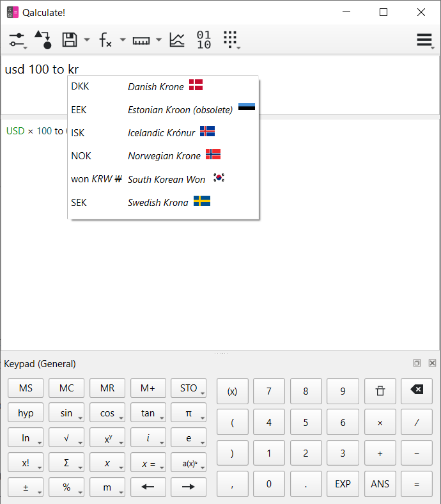
Task: Click the cos function button
Action: coord(107,413)
